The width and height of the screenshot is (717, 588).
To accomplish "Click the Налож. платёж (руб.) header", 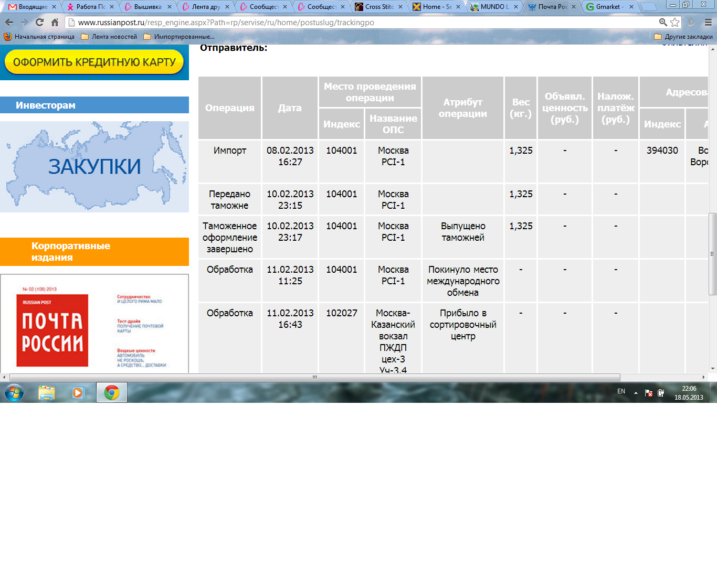I will tap(616, 108).
